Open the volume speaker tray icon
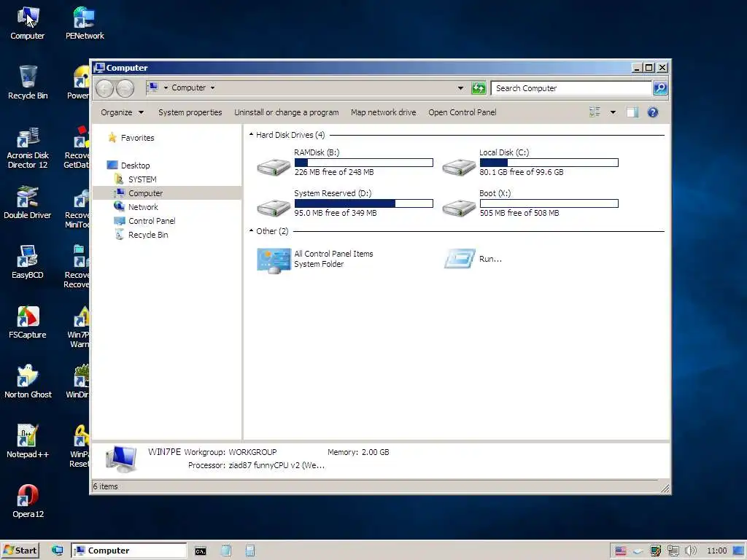 pyautogui.click(x=690, y=551)
